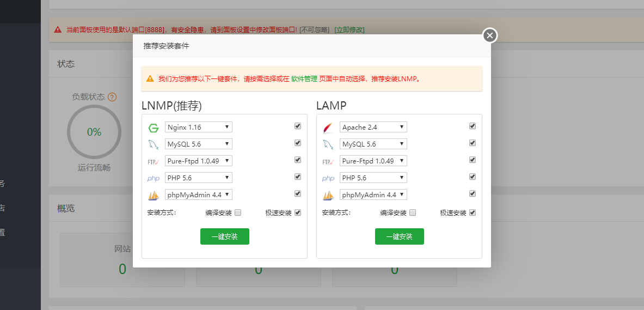The height and width of the screenshot is (310, 644).
Task: Open the PHP 5.6 dropdown in LNMP
Action: (198, 178)
